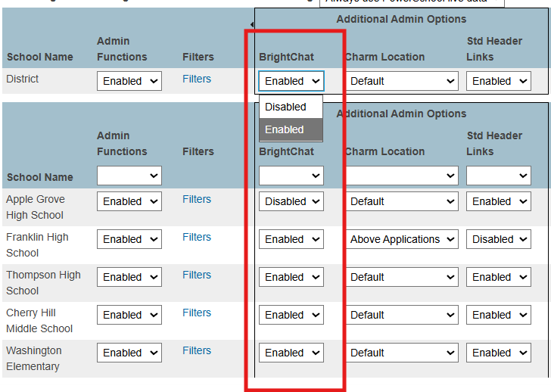Open Washington Elementary BrightChat dropdown
The height and width of the screenshot is (392, 551).
(x=291, y=353)
